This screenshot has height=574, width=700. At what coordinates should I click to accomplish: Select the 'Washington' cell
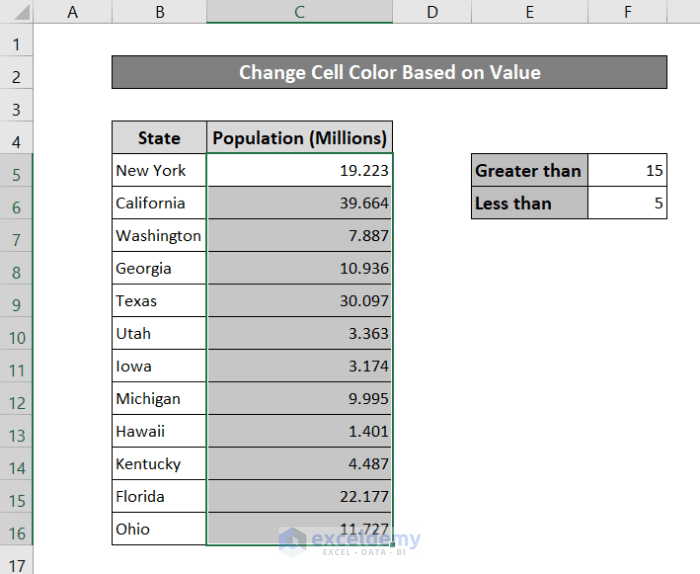tap(159, 235)
